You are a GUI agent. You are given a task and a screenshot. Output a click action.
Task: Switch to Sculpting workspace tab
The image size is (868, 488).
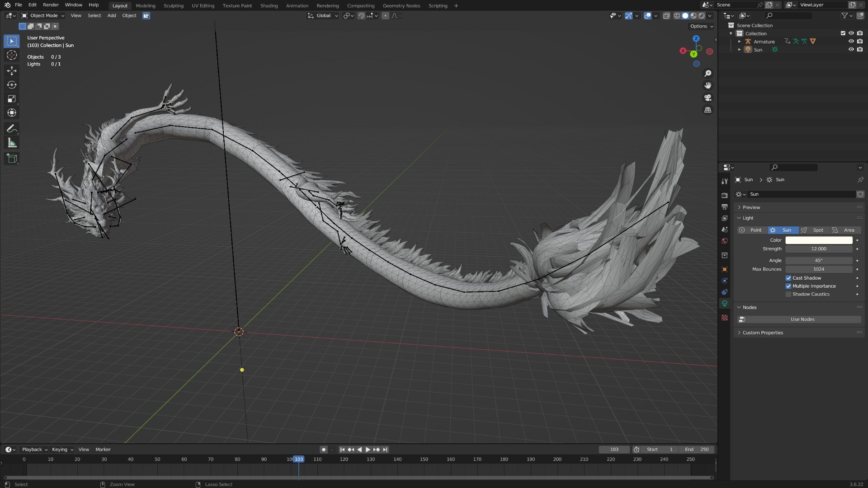tap(173, 6)
